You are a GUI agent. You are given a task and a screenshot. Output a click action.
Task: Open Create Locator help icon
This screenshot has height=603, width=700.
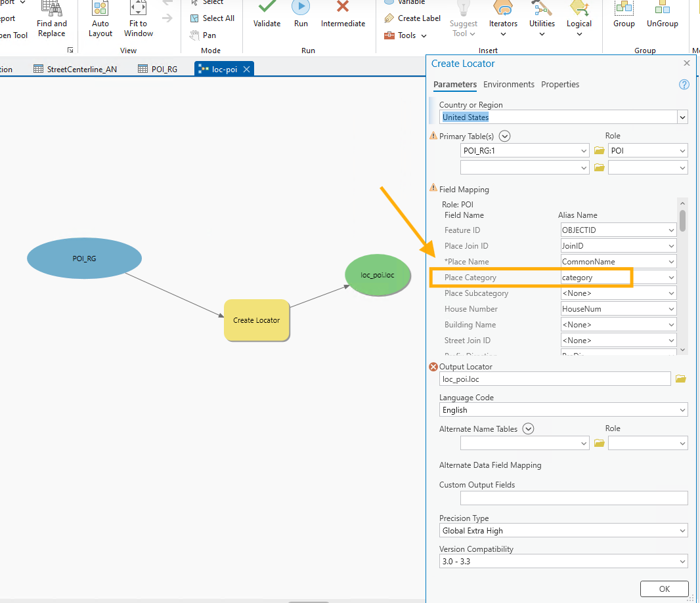(684, 85)
